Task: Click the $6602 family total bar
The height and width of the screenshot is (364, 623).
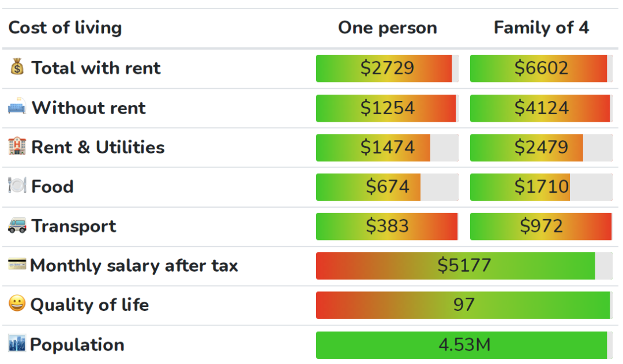Action: click(541, 68)
